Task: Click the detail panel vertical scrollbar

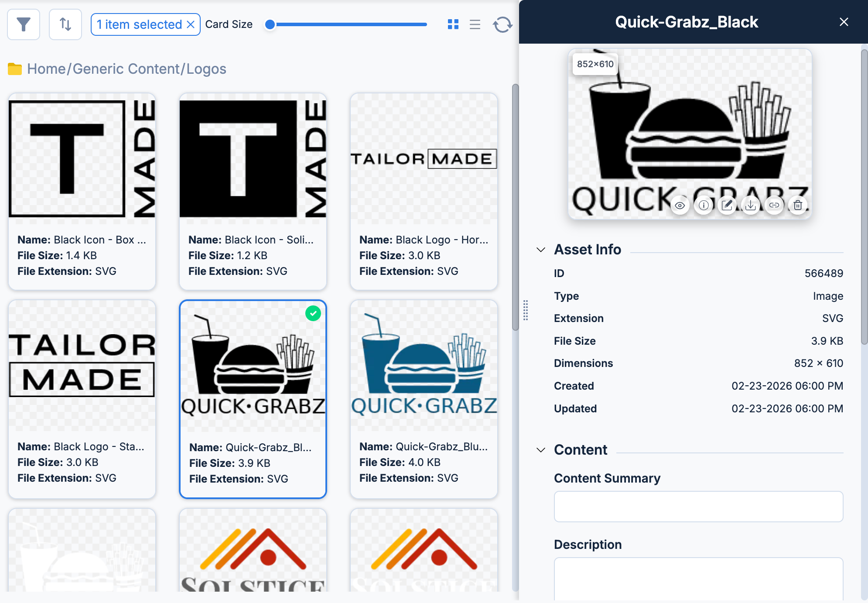Action: [864, 197]
